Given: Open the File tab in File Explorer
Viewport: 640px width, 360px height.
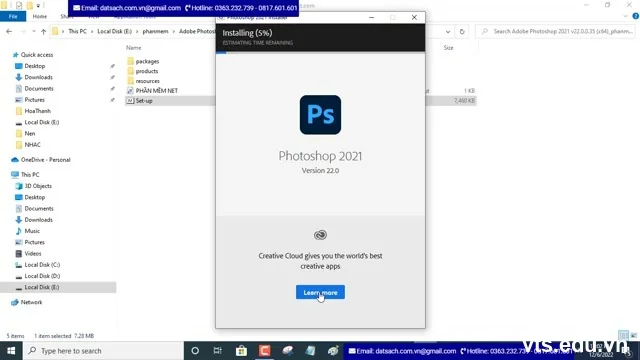Looking at the screenshot, I should (x=13, y=16).
